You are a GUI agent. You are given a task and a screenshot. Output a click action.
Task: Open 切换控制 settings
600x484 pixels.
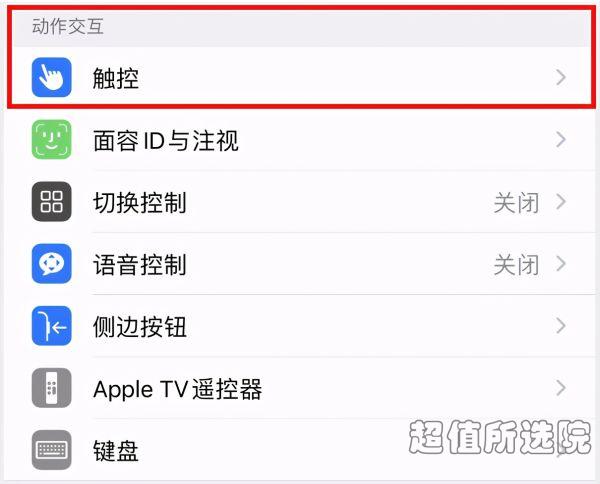click(x=302, y=202)
